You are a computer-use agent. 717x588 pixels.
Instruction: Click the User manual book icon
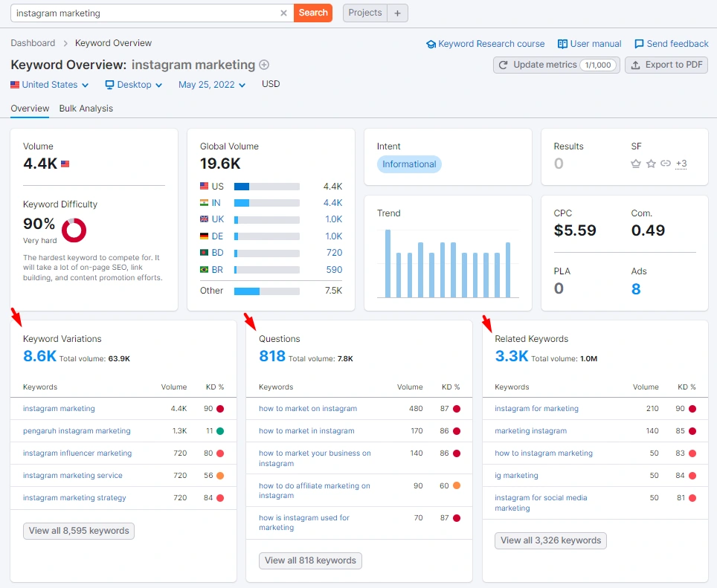pyautogui.click(x=562, y=44)
